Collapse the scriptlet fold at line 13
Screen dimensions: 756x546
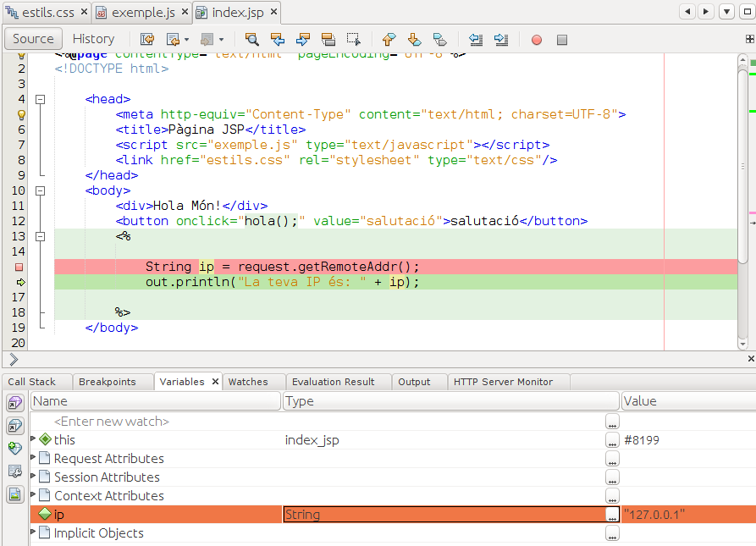tap(41, 237)
